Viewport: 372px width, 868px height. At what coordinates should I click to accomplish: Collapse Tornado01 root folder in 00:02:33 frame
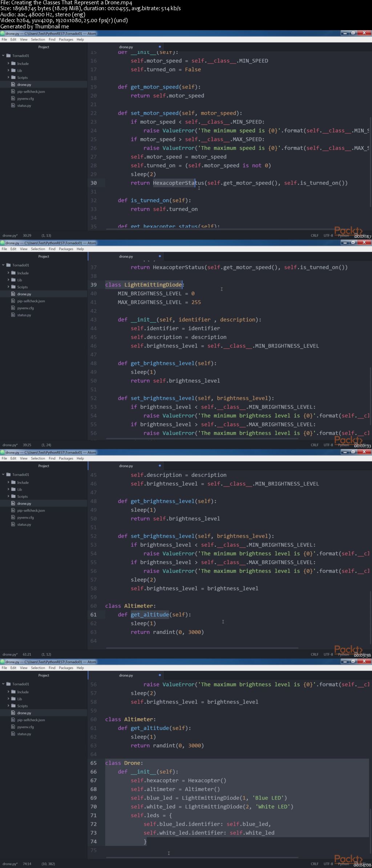coord(3,265)
